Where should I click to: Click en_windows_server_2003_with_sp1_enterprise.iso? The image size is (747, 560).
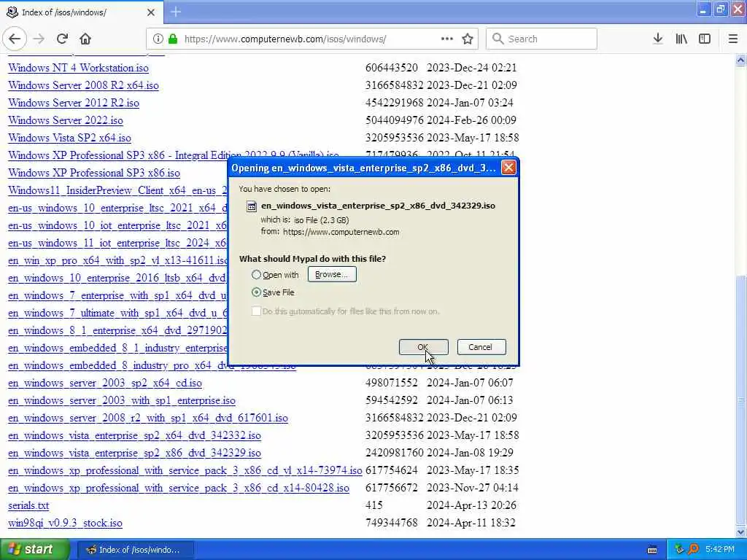pyautogui.click(x=122, y=400)
